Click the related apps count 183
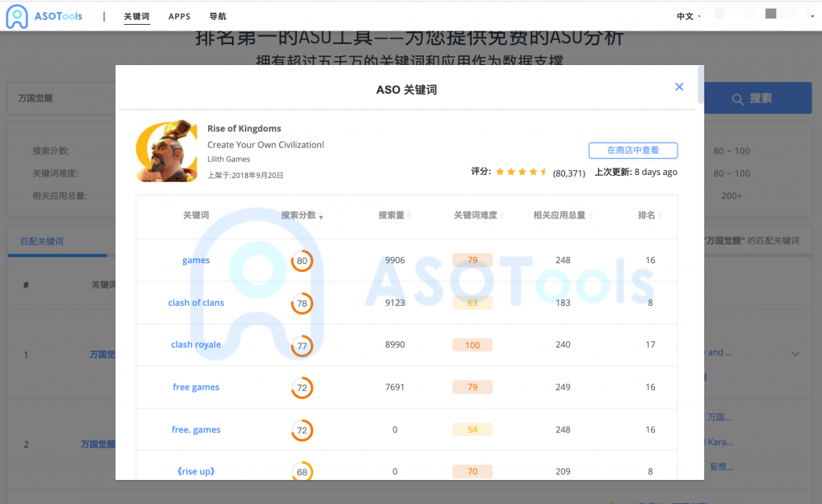The image size is (822, 504). click(563, 303)
